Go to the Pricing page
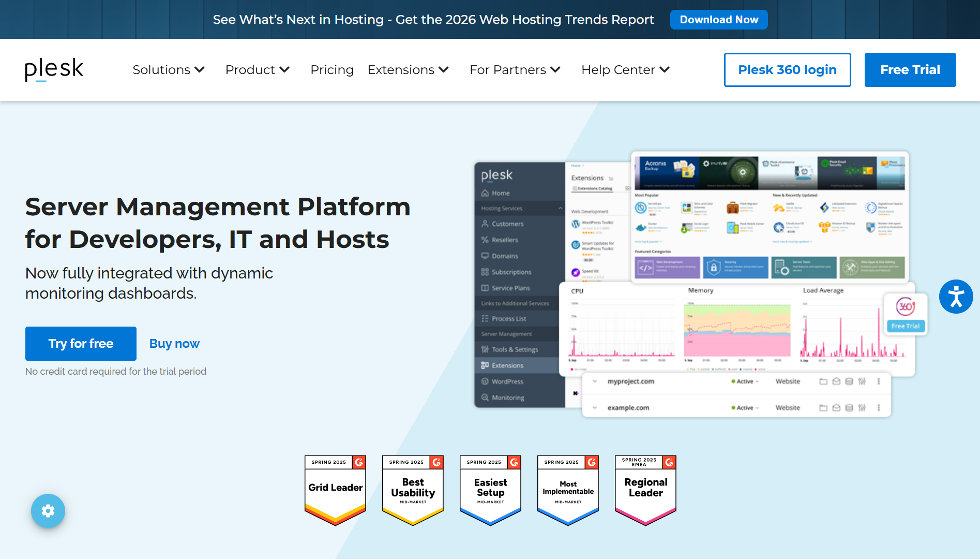980x559 pixels. (332, 70)
